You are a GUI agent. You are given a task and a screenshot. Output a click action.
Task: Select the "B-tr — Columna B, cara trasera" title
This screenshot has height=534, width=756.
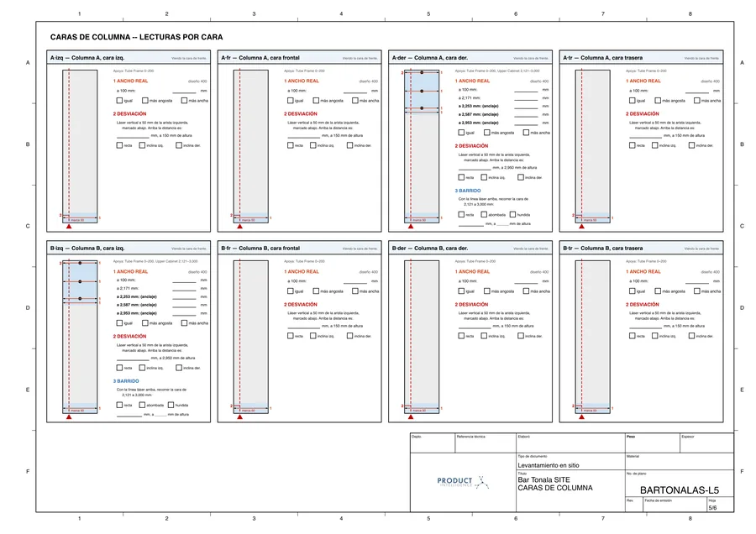click(602, 249)
